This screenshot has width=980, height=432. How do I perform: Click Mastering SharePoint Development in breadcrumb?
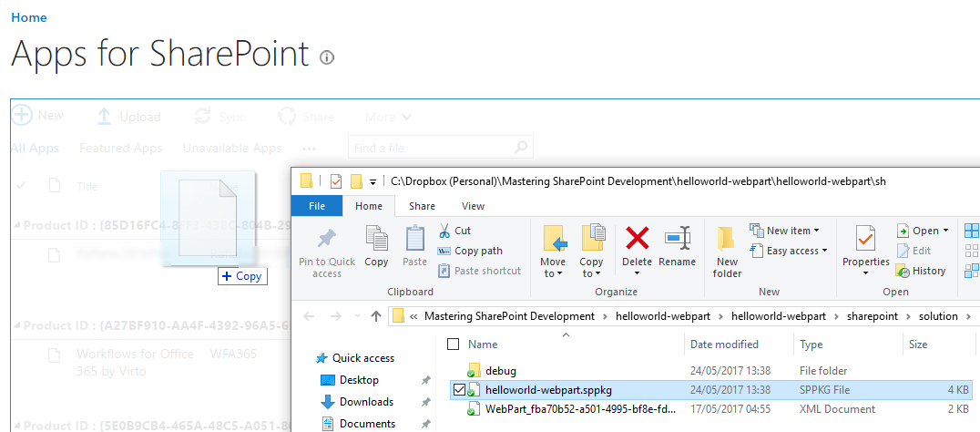click(509, 316)
